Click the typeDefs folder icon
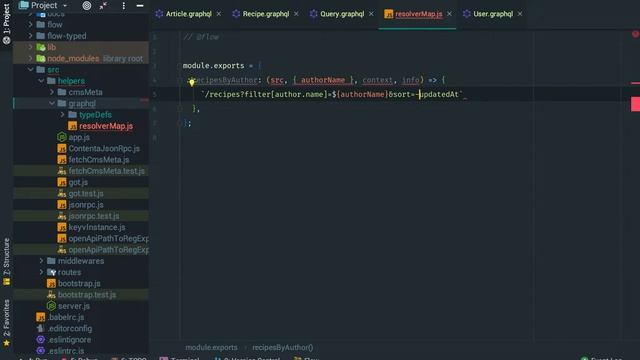 pyautogui.click(x=73, y=115)
